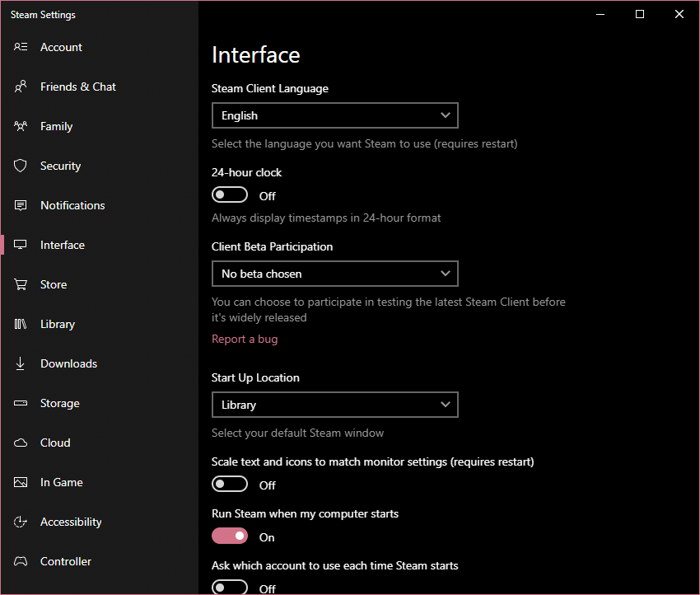
Task: Click the Accessibility icon in sidebar
Action: point(21,522)
